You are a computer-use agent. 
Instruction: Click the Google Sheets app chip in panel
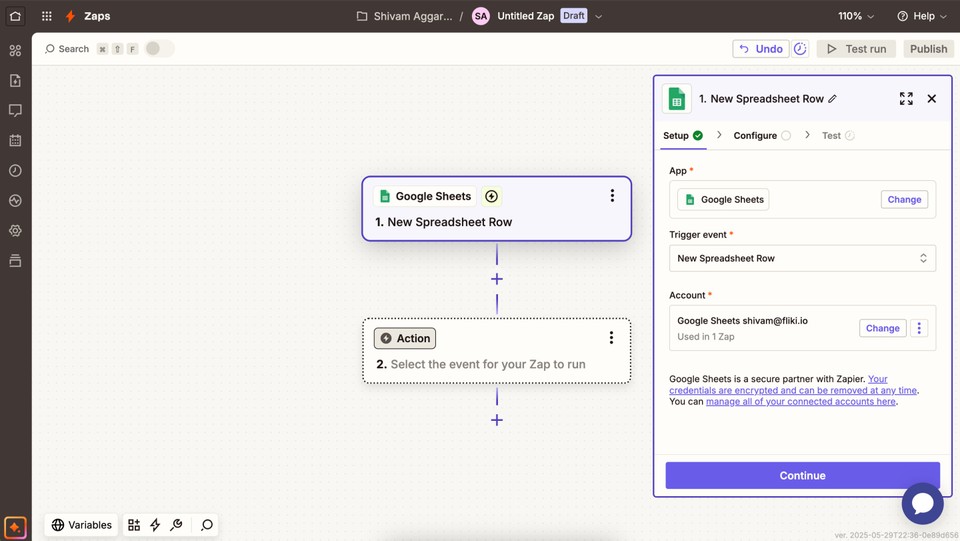point(724,200)
